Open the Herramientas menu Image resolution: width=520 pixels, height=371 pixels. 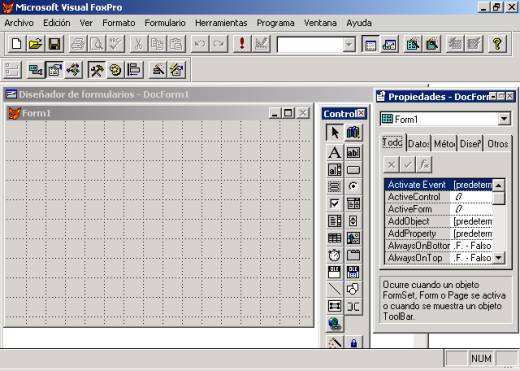tap(221, 23)
